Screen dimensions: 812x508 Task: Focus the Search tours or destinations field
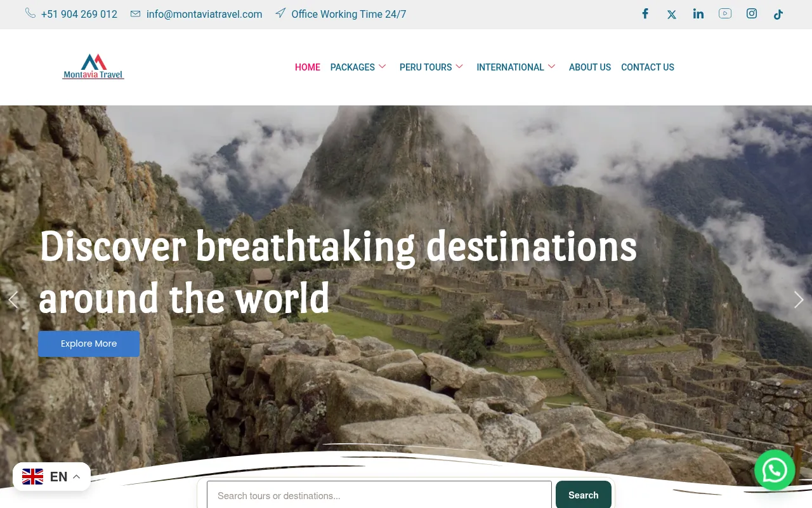pos(379,495)
